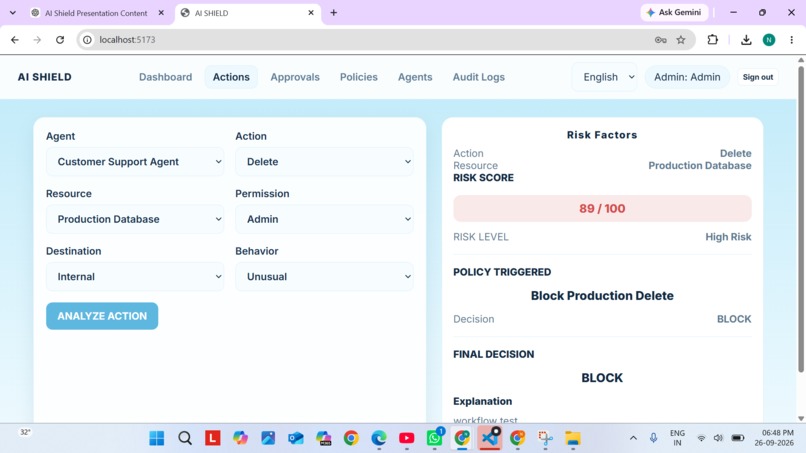The width and height of the screenshot is (806, 453).
Task: Open the tab search chevron
Action: tap(13, 12)
